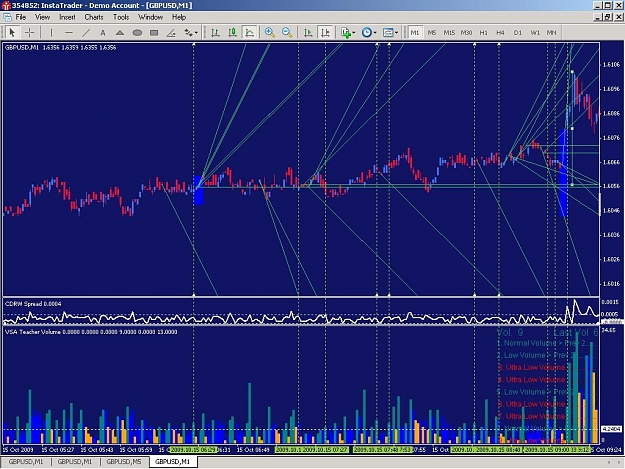The width and height of the screenshot is (625, 469).
Task: Select the ellipse shape tool
Action: 137,32
